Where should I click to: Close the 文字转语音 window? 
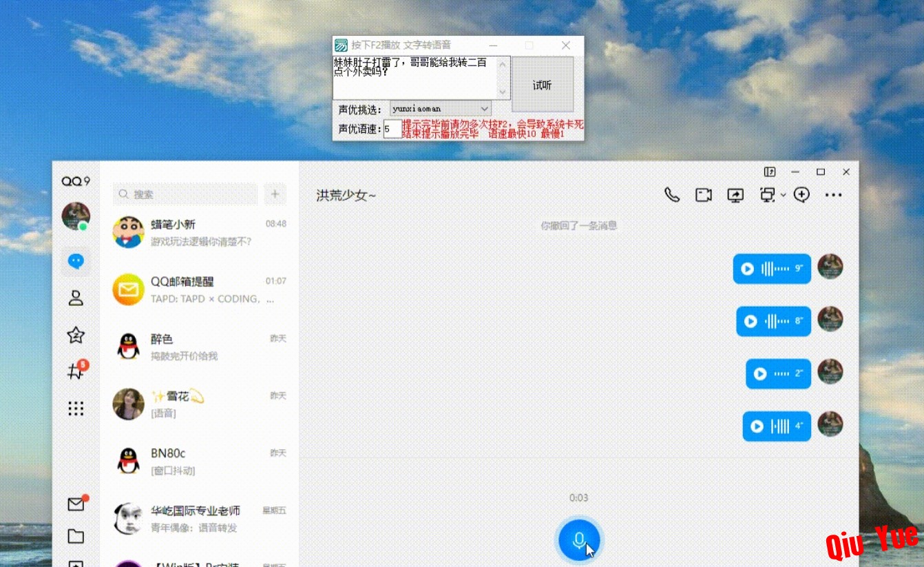(x=566, y=45)
